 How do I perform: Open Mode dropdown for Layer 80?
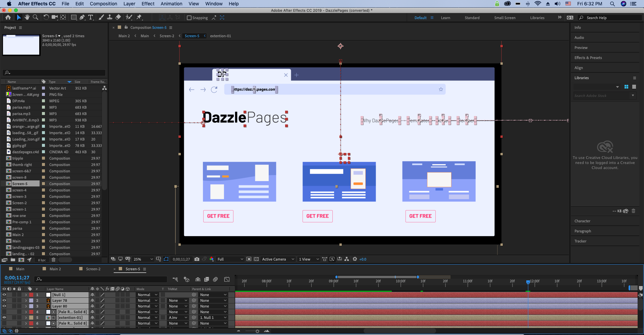click(x=147, y=306)
